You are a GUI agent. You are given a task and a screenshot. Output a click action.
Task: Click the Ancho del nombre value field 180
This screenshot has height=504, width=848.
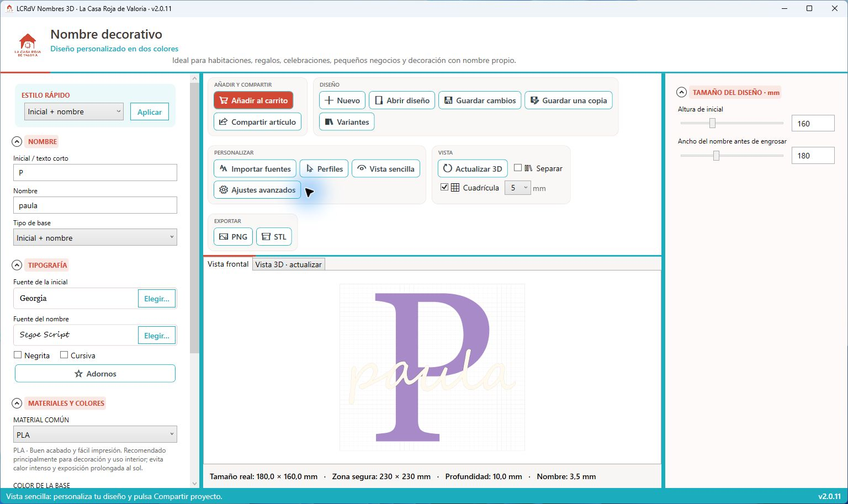point(813,155)
